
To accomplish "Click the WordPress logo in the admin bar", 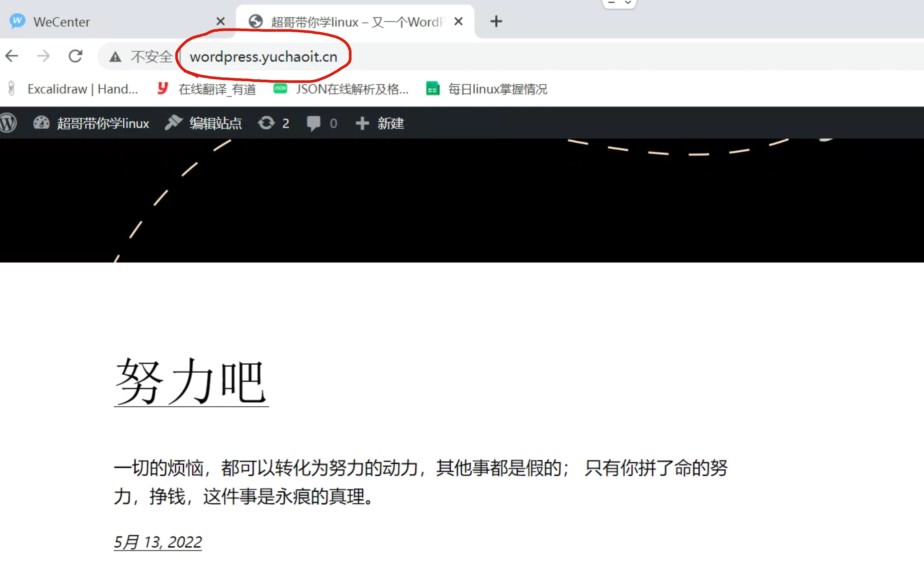I will [x=8, y=123].
